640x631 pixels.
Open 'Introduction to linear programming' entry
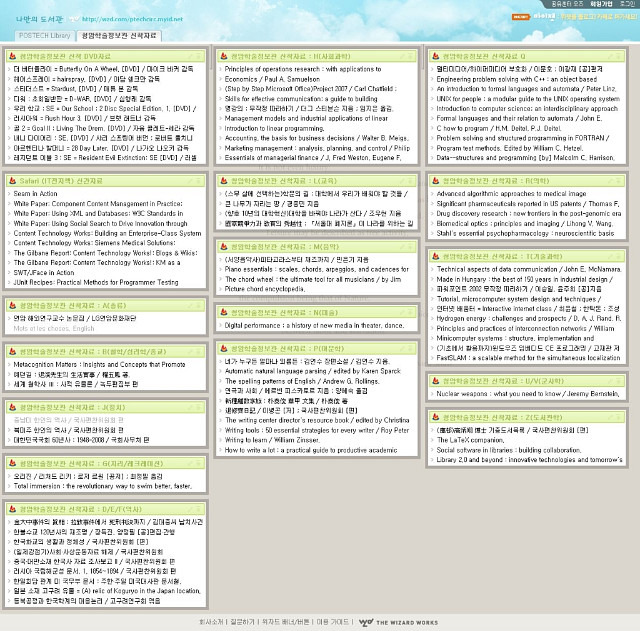point(274,128)
